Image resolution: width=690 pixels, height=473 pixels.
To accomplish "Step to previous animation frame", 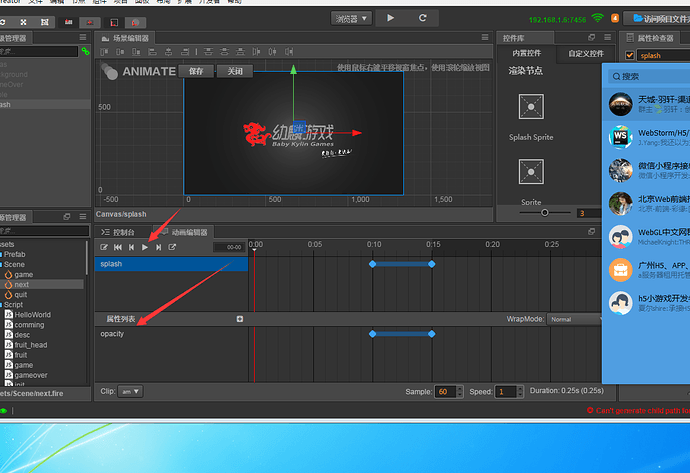I will [x=131, y=247].
